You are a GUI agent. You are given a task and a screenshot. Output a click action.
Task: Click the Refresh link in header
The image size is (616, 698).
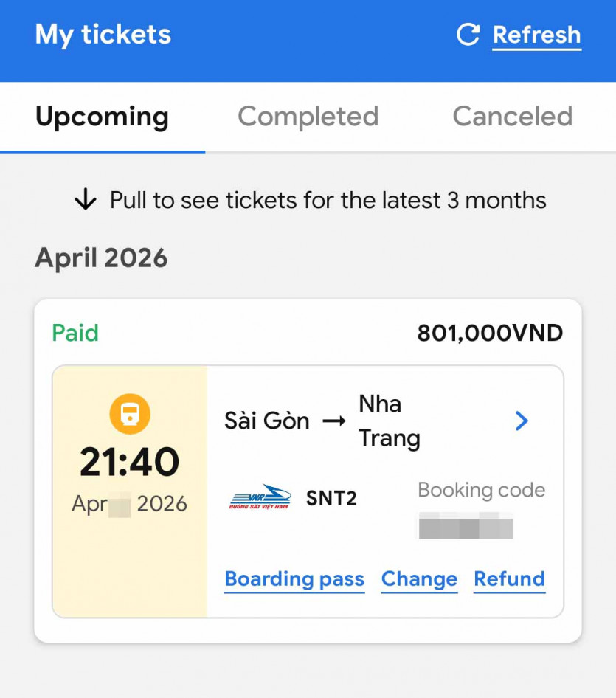[x=536, y=35]
